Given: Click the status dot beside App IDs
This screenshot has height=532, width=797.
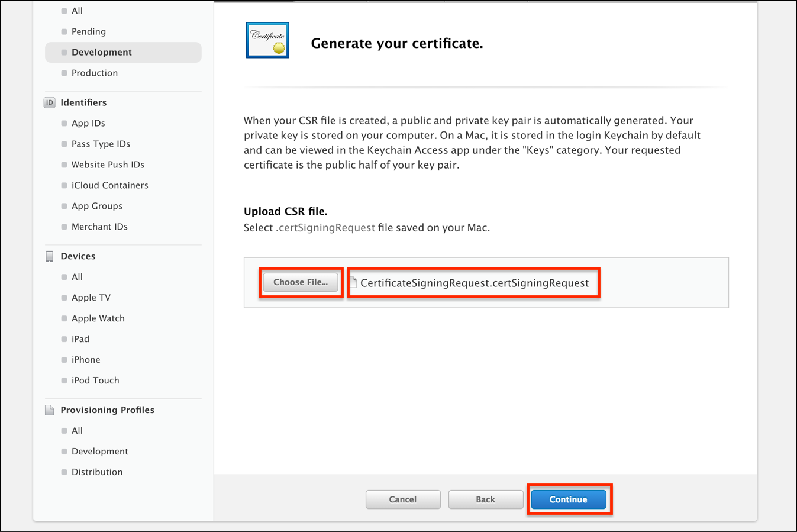Looking at the screenshot, I should tap(64, 123).
